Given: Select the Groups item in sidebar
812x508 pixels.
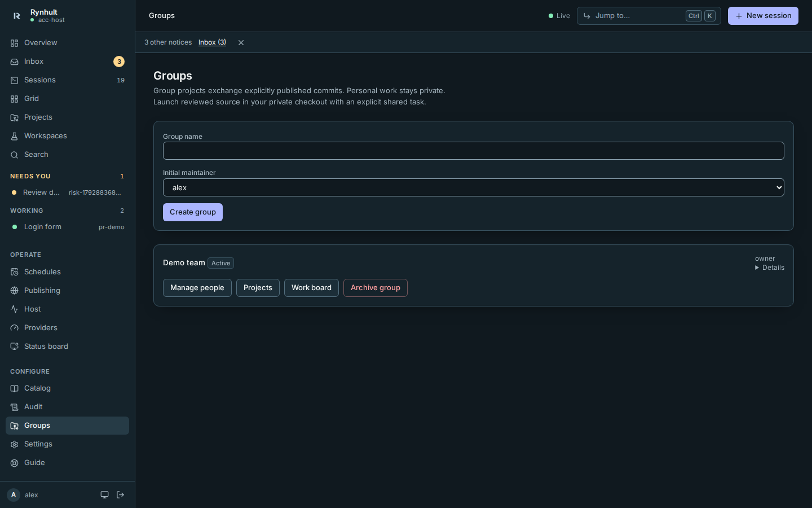Looking at the screenshot, I should tap(67, 426).
